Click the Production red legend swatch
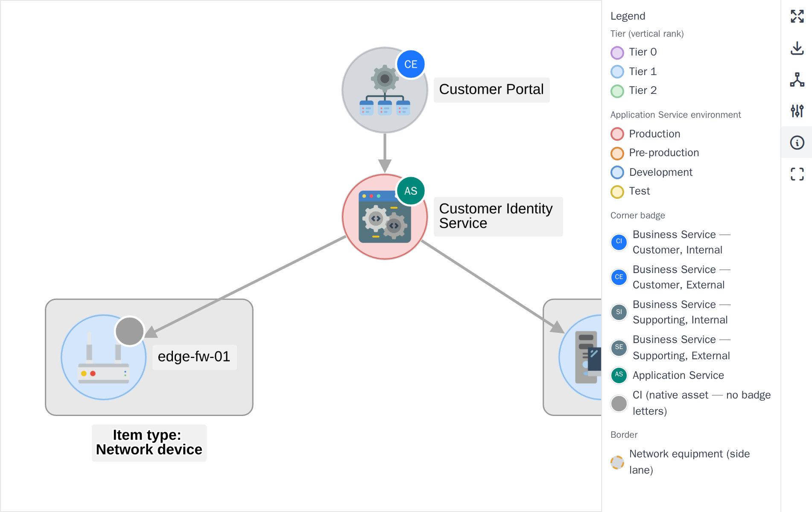Image resolution: width=812 pixels, height=512 pixels. pyautogui.click(x=617, y=134)
